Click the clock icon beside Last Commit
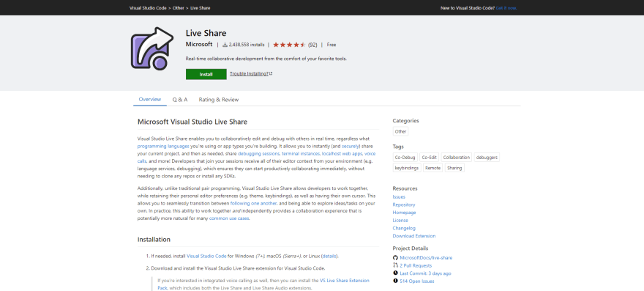Screen dimensions: 644x291 tap(395, 273)
